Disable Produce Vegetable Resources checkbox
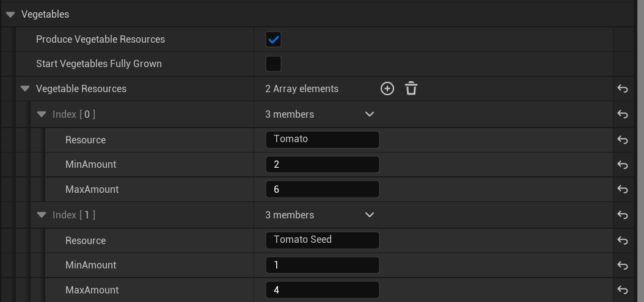 point(273,40)
